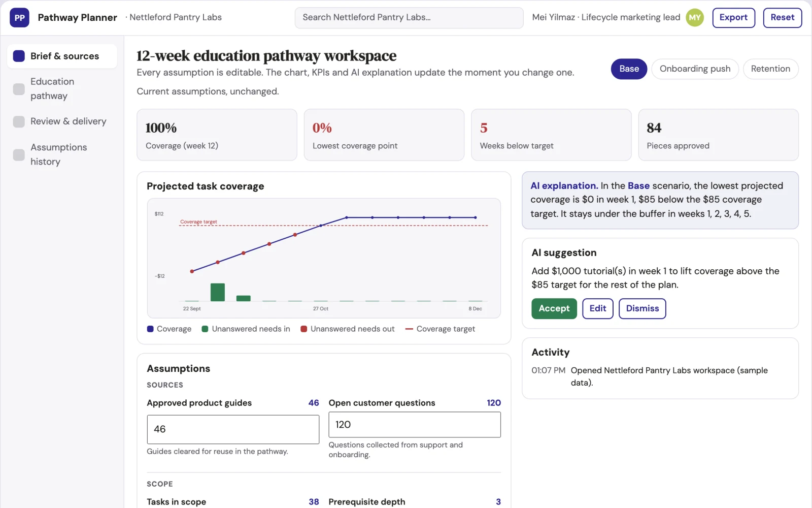Click the tall green week 2 bar
The image size is (812, 508).
(218, 292)
